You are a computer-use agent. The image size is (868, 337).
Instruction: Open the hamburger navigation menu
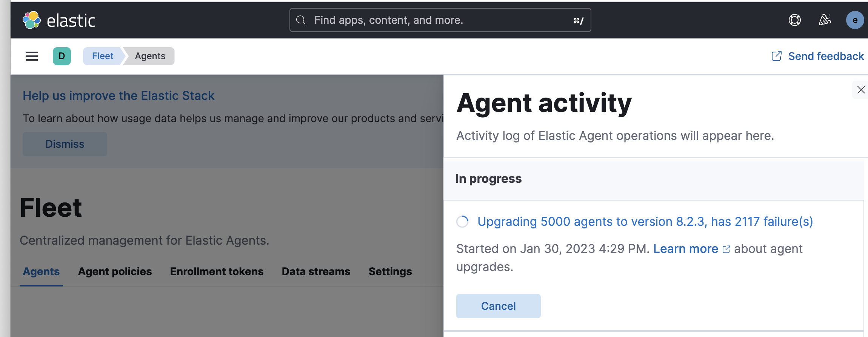coord(32,56)
